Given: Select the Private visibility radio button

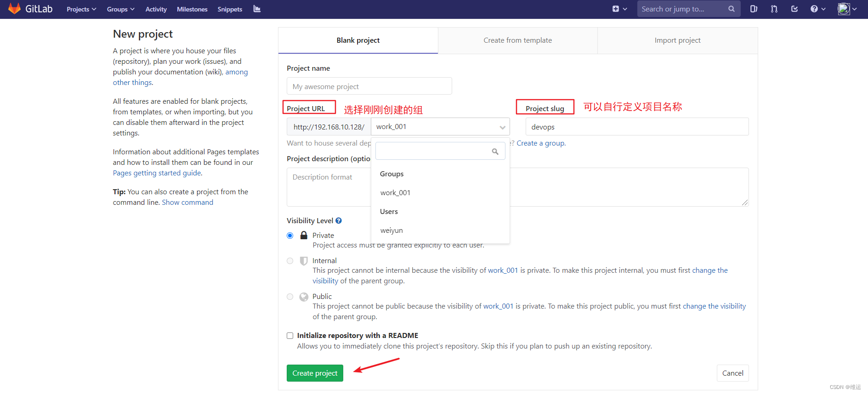Looking at the screenshot, I should point(290,236).
